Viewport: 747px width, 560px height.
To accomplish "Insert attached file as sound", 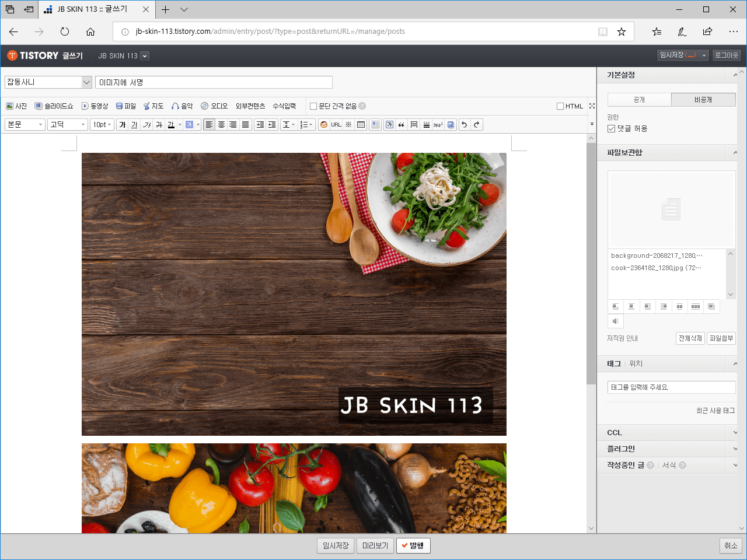I will [x=616, y=321].
